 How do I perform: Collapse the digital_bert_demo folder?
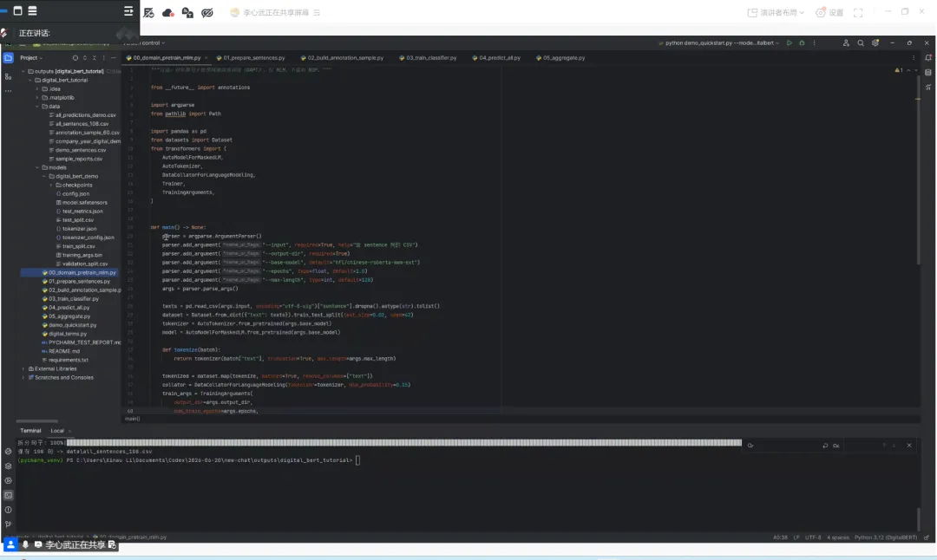(x=44, y=176)
